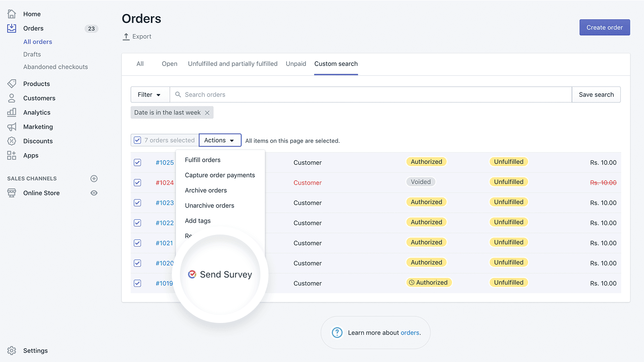
Task: Open Settings via the gear icon
Action: coord(12,350)
